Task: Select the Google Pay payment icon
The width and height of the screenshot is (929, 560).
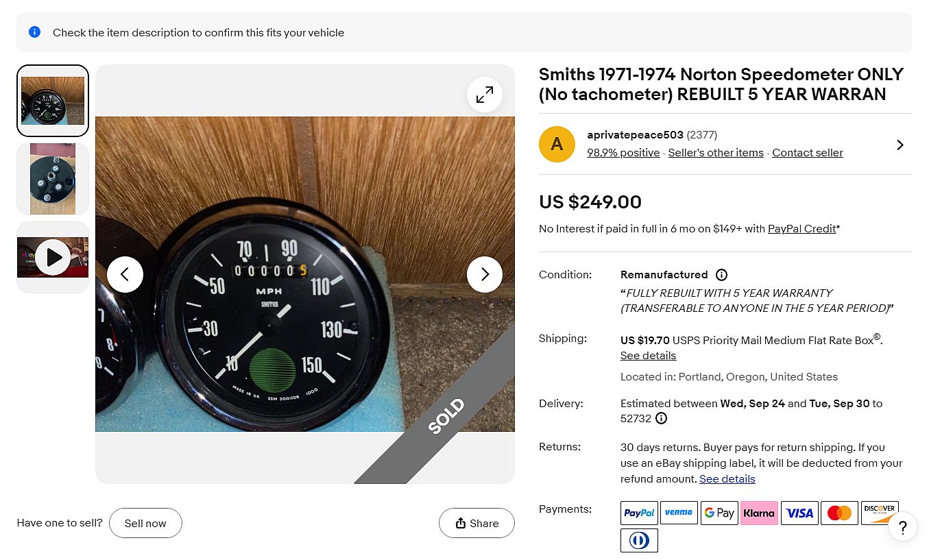Action: click(x=719, y=513)
